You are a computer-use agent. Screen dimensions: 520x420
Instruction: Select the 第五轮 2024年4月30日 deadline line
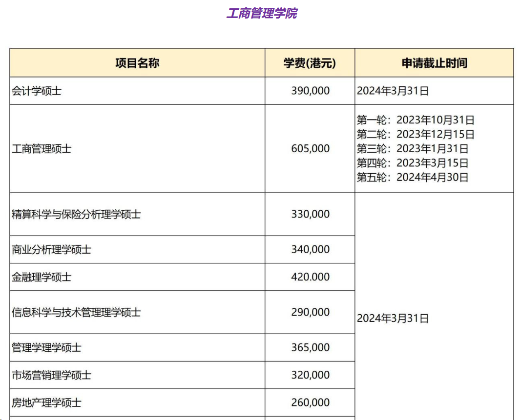coord(412,177)
